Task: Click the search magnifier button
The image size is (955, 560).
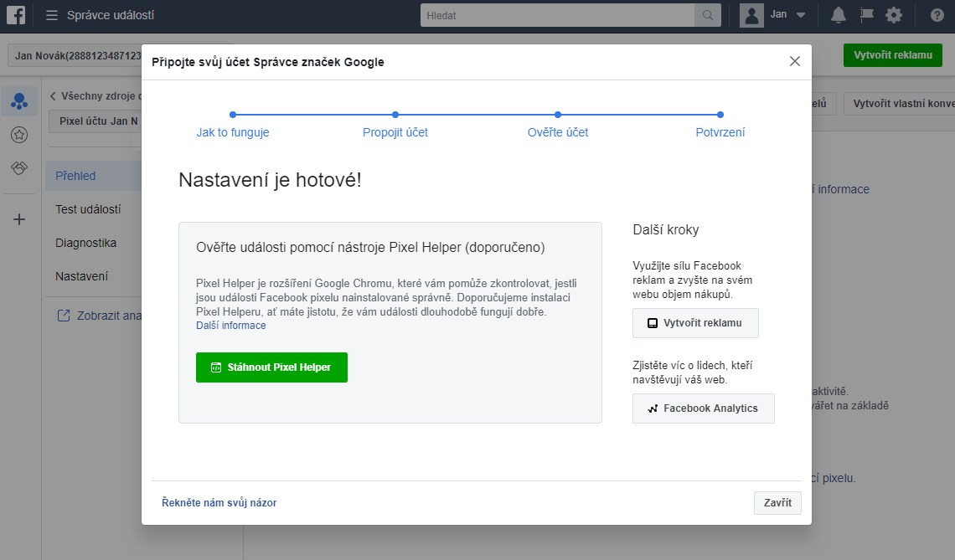Action: (708, 15)
